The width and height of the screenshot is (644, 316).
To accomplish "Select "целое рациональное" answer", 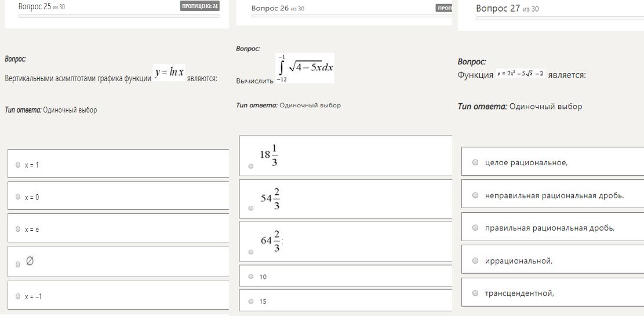I will (x=475, y=162).
